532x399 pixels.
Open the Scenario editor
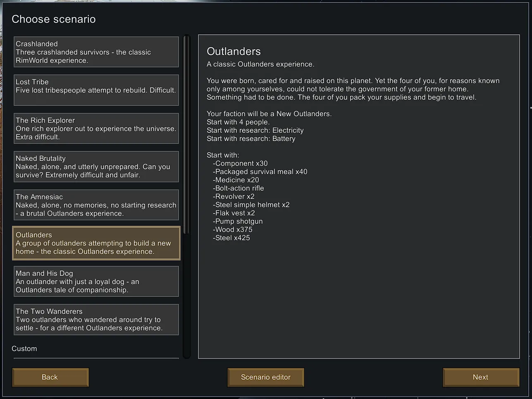266,377
